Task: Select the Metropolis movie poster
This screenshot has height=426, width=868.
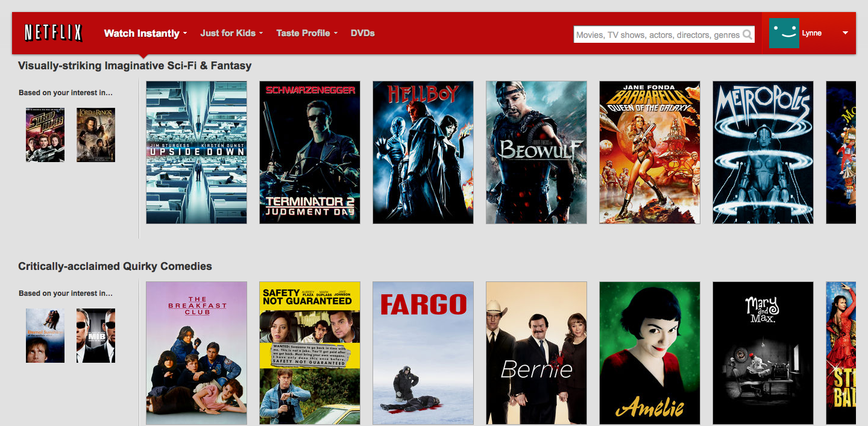Action: 763,152
